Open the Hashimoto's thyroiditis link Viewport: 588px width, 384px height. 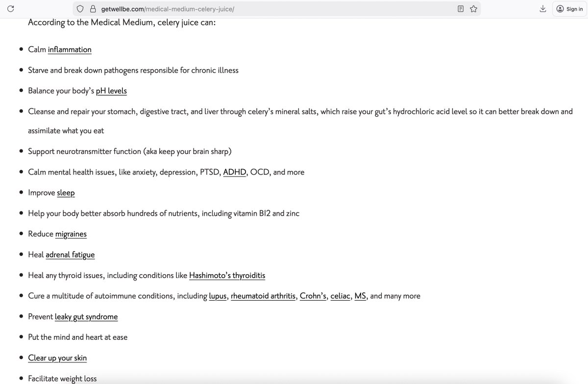point(227,275)
